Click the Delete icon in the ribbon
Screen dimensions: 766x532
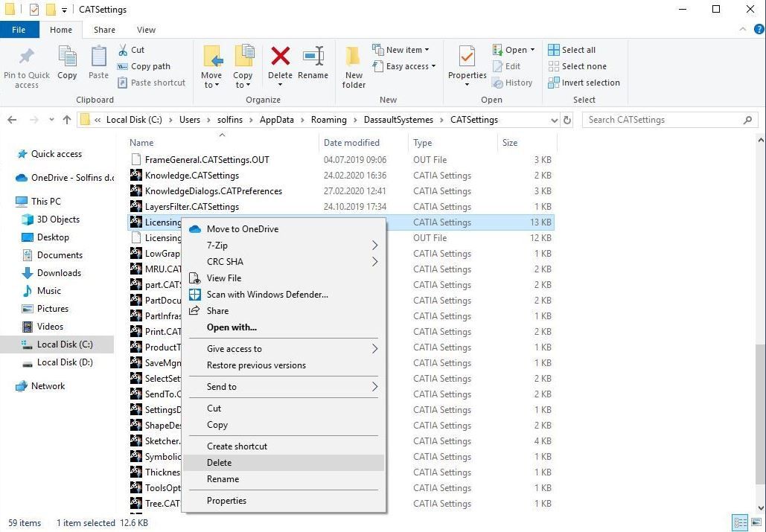280,63
